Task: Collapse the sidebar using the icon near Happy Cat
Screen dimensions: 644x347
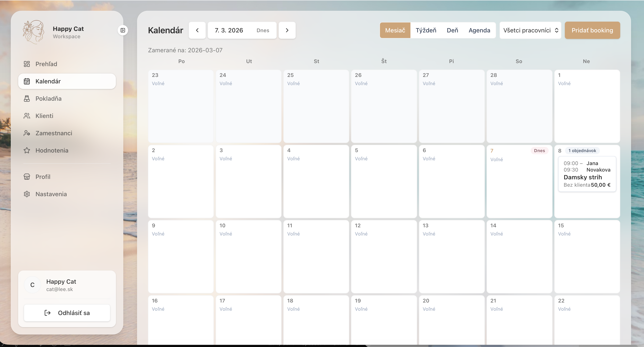Action: click(x=123, y=30)
